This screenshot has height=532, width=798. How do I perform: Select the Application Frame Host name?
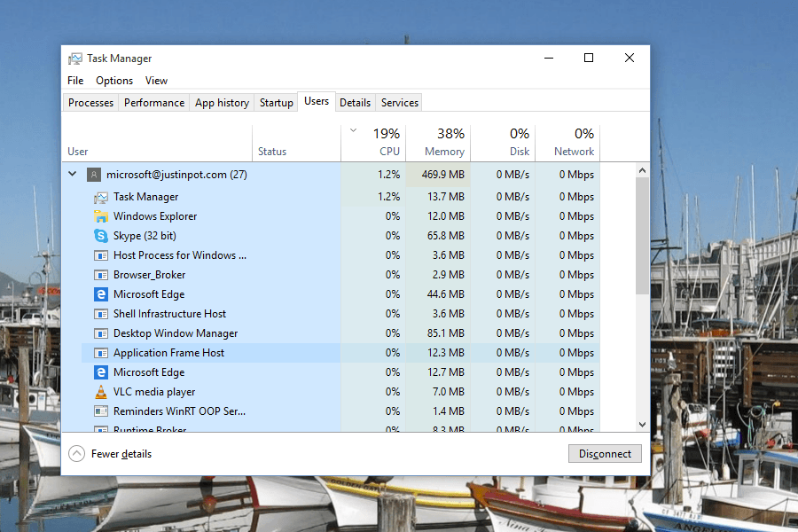(x=168, y=353)
